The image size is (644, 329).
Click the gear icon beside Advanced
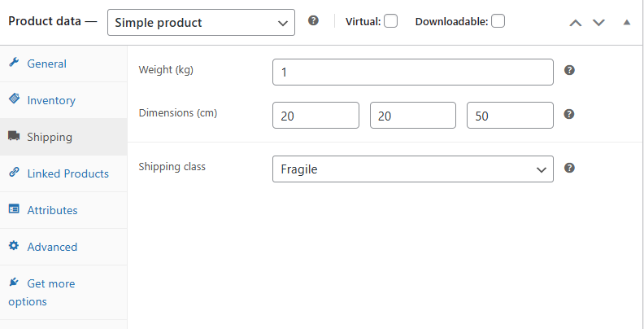point(14,245)
